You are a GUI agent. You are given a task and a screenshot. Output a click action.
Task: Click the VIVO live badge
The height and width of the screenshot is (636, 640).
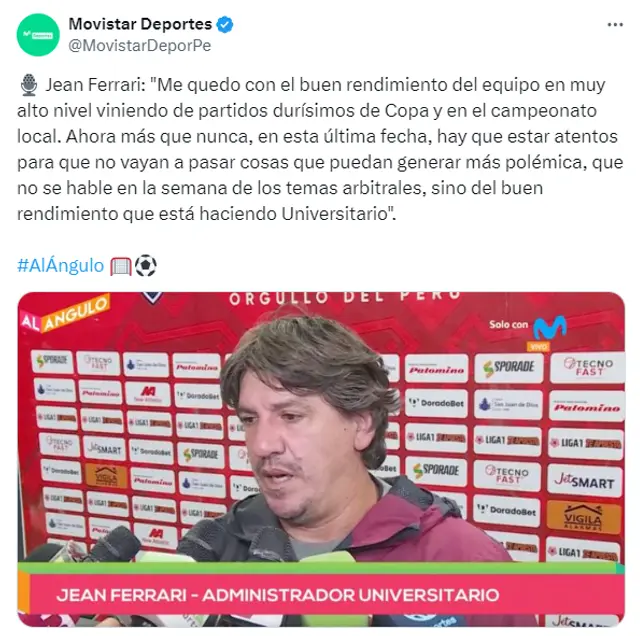click(x=538, y=347)
